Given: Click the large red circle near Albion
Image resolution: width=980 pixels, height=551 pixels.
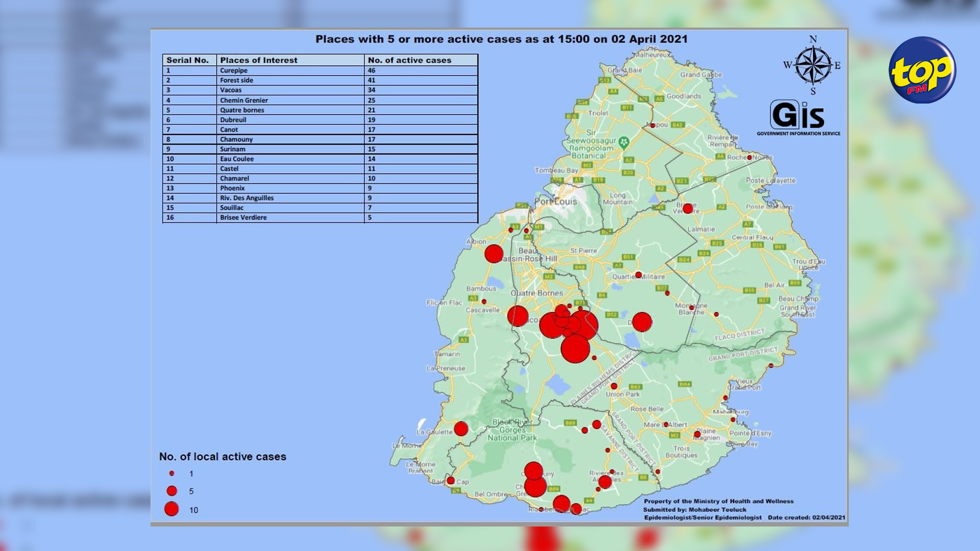Looking at the screenshot, I should coord(494,254).
